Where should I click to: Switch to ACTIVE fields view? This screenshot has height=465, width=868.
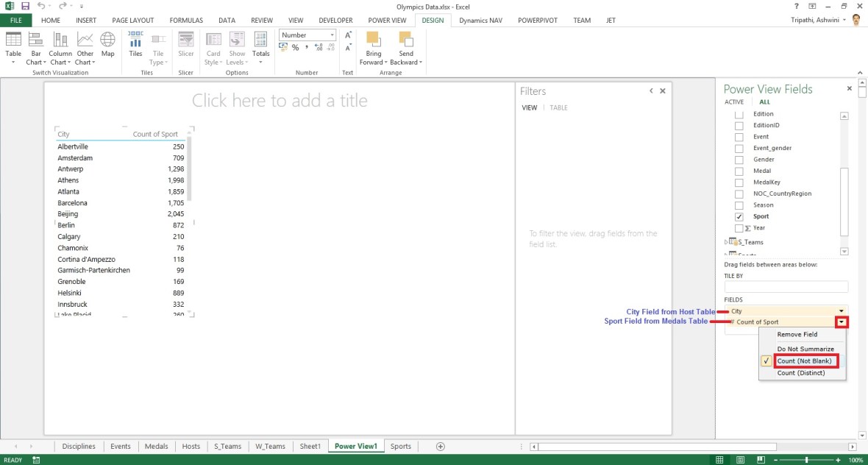[733, 102]
